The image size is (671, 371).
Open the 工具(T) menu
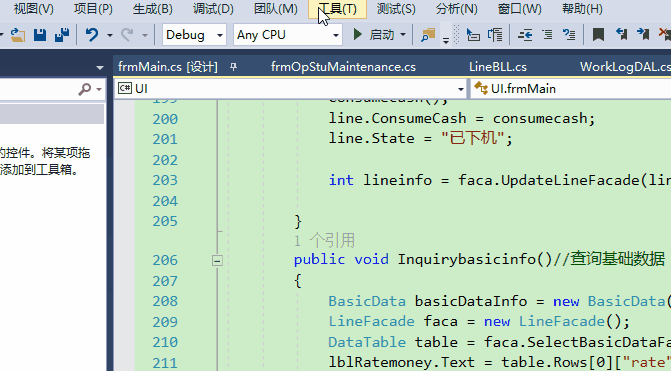click(x=337, y=9)
